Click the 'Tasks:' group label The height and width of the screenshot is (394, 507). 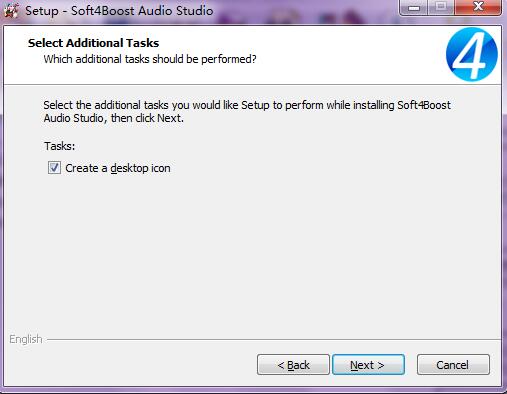tap(60, 146)
